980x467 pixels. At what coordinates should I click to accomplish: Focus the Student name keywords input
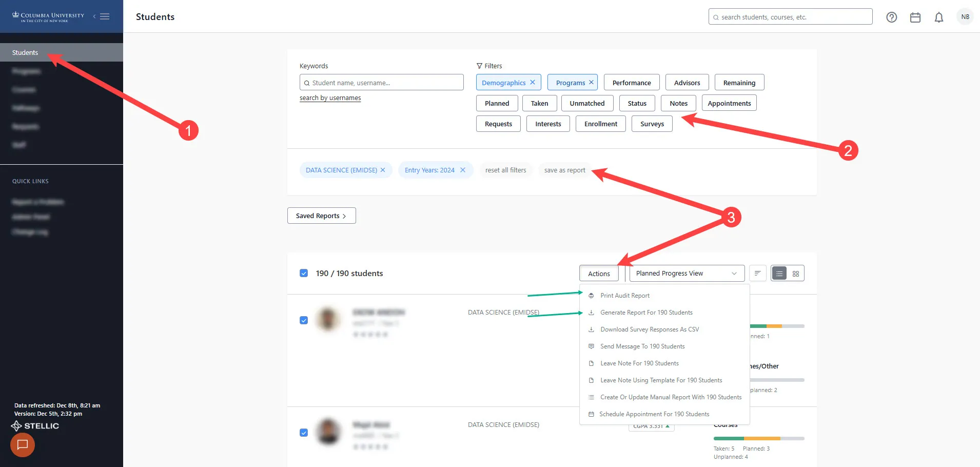tap(382, 83)
